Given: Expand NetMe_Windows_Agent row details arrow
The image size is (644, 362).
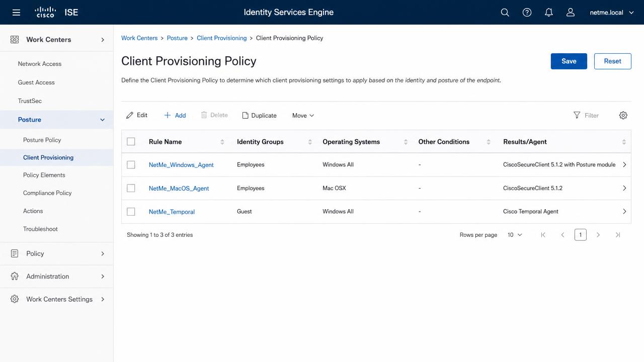Looking at the screenshot, I should pos(624,164).
